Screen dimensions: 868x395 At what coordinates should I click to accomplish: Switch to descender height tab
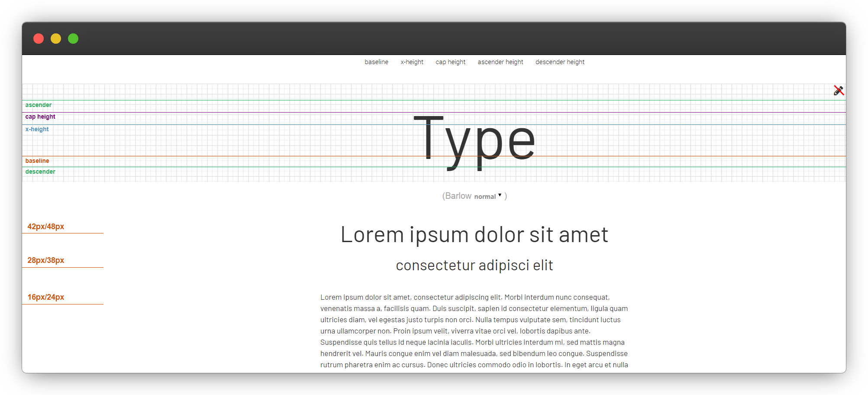pyautogui.click(x=560, y=62)
